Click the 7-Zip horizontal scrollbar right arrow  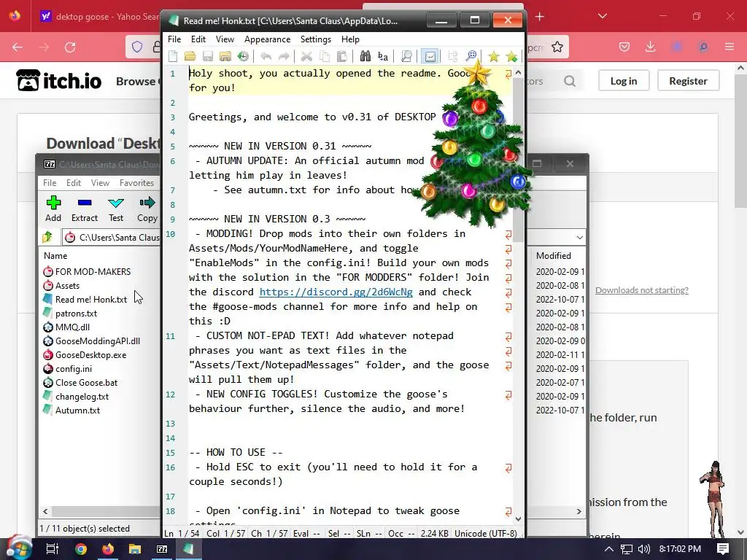click(578, 511)
